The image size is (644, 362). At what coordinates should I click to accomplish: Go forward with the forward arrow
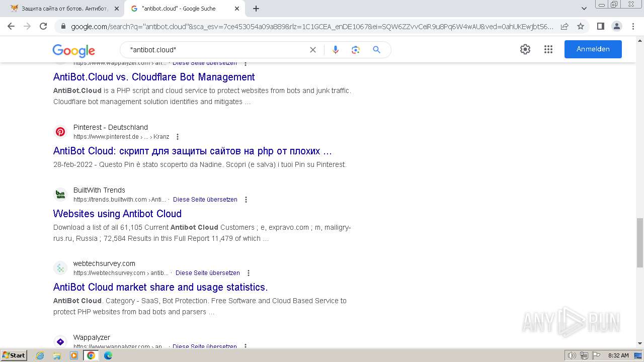coord(27,26)
